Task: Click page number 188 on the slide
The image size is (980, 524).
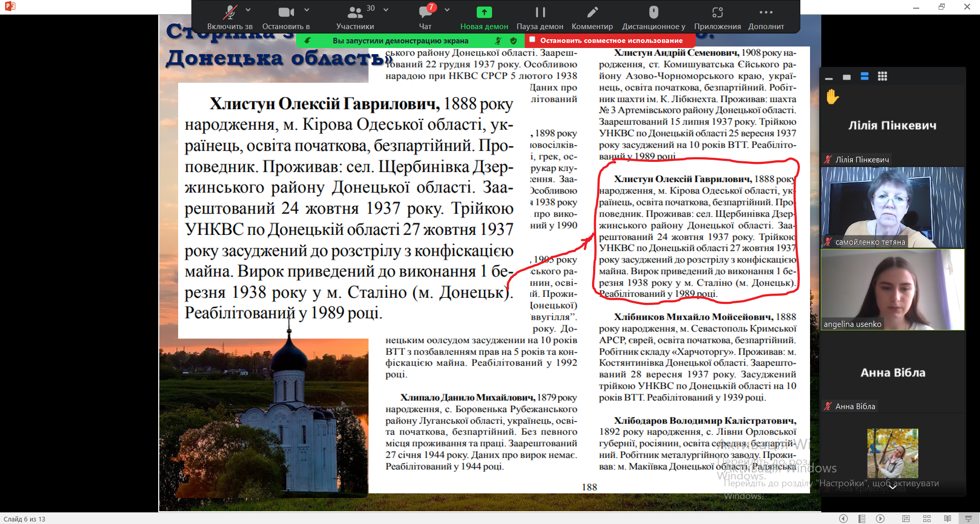Action: pyautogui.click(x=589, y=487)
